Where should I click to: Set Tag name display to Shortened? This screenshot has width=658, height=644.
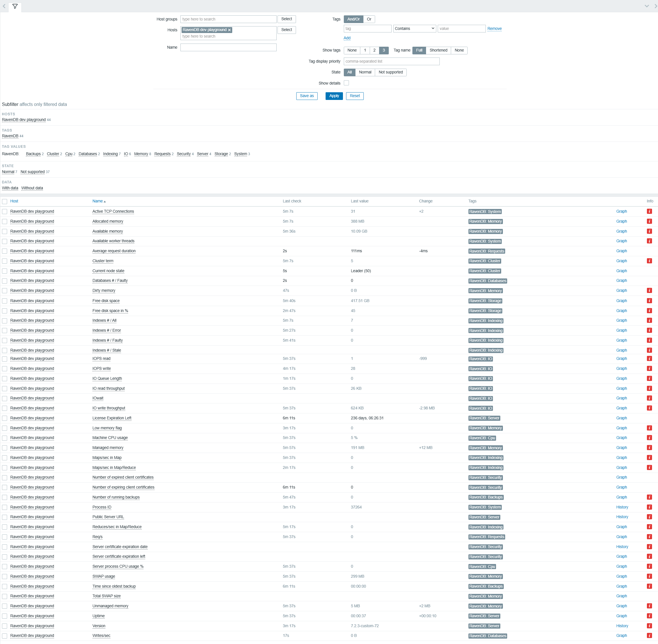click(x=438, y=50)
